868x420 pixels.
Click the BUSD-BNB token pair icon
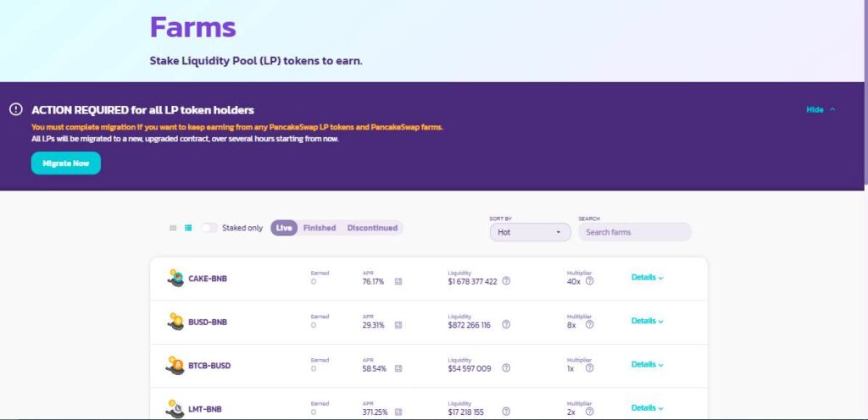175,322
